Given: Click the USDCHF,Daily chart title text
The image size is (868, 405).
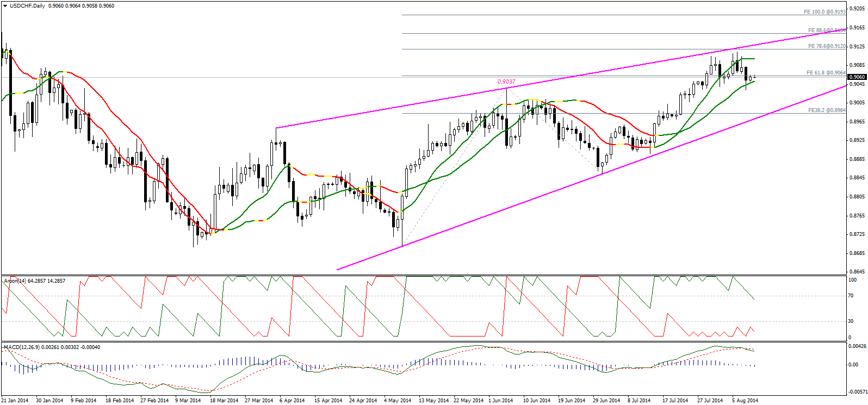Looking at the screenshot, I should 27,5.
